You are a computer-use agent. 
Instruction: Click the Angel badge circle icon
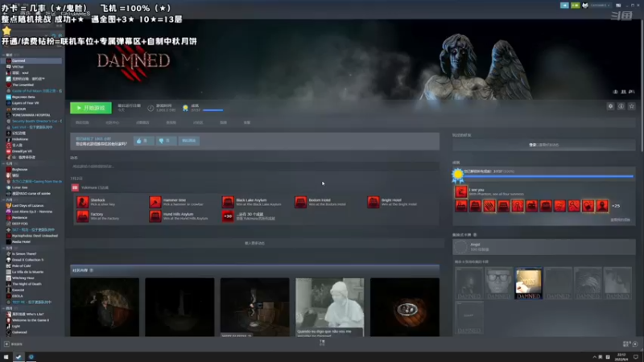[x=460, y=247]
